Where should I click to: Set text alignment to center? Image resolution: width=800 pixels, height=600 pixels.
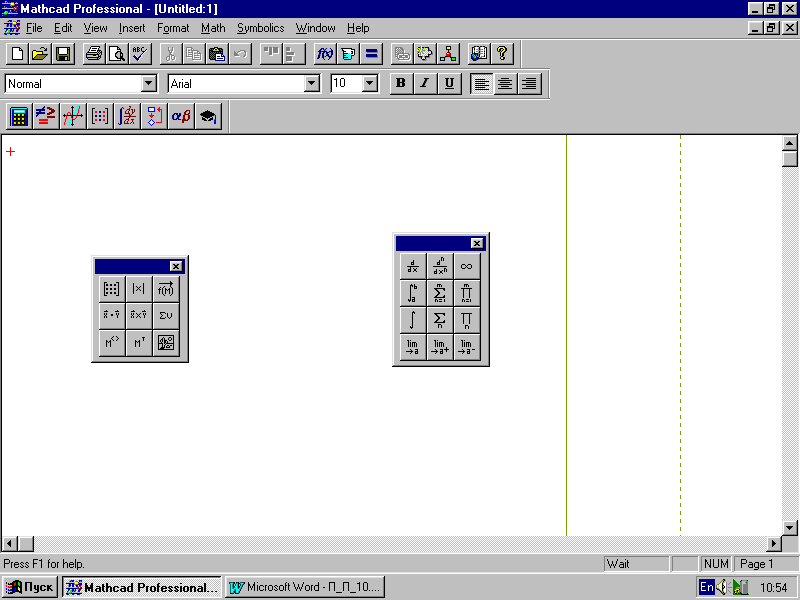point(505,84)
